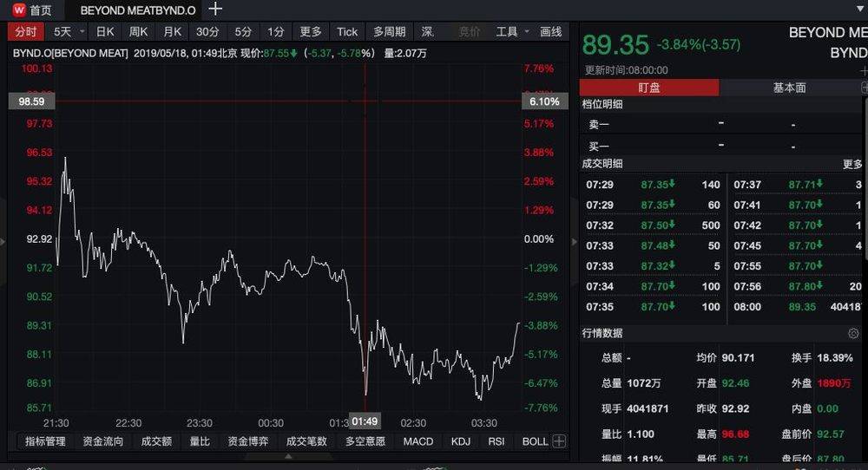
Task: Click the 6.10% crosshair percent label
Action: click(x=545, y=101)
